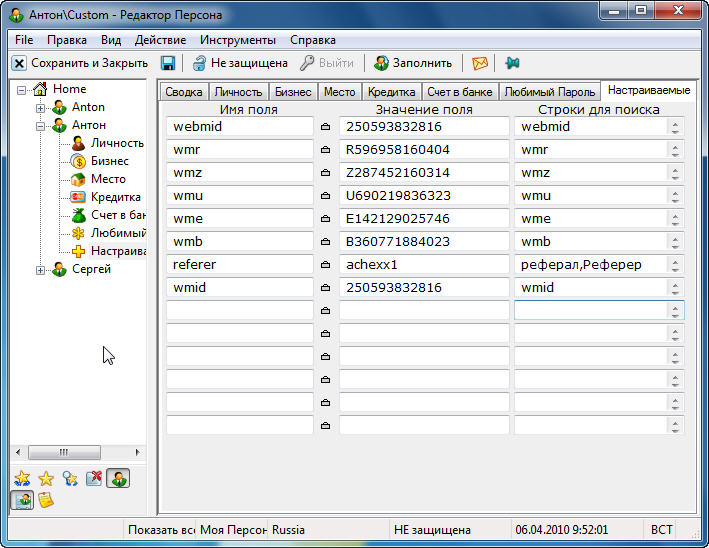709x548 pixels.
Task: Click horizontal scrollbar thumb under tree
Action: 64,452
